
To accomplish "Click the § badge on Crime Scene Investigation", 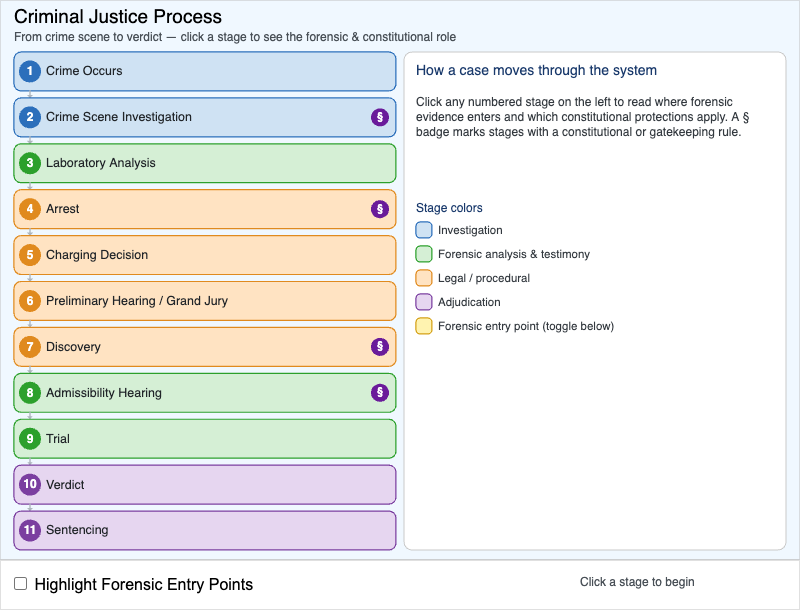I will coord(380,117).
